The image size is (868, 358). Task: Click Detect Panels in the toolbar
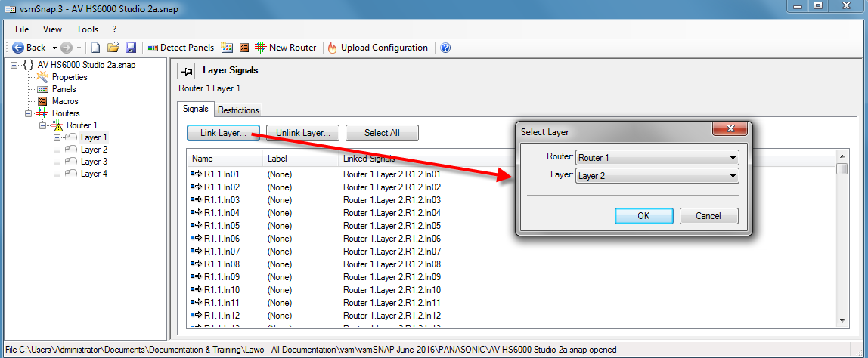click(180, 48)
